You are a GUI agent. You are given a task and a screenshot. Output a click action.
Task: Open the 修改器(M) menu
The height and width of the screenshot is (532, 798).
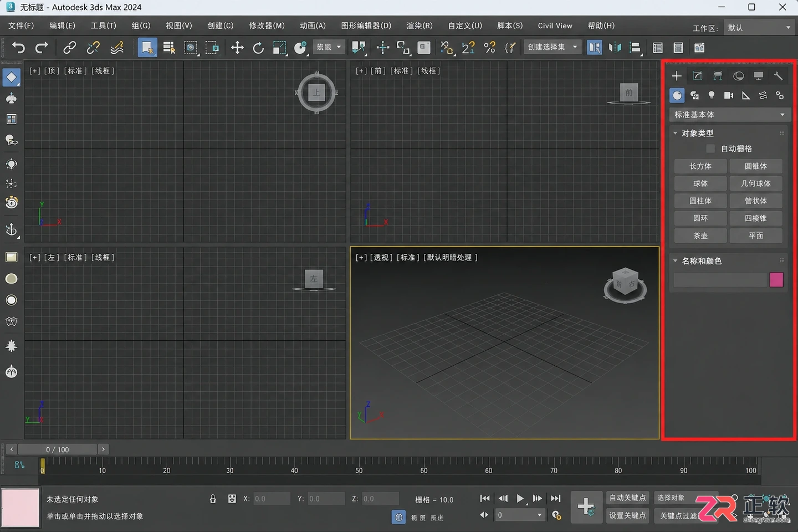[267, 25]
